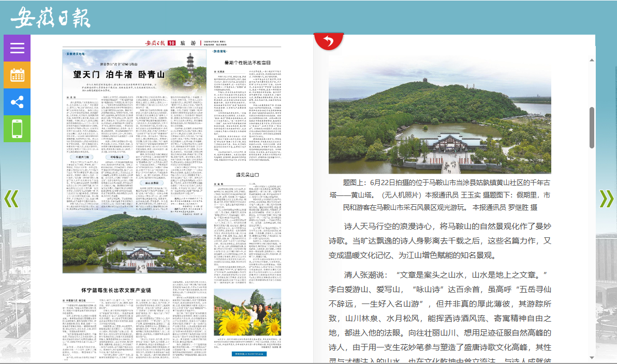Image resolution: width=617 pixels, height=364 pixels.
Task: Open the green mobile phone version
Action: pyautogui.click(x=17, y=129)
